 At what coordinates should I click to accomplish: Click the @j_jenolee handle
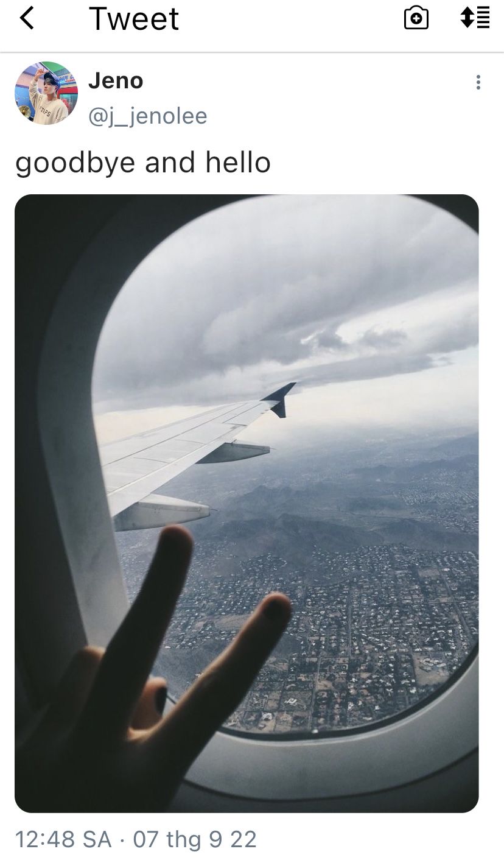pos(148,116)
